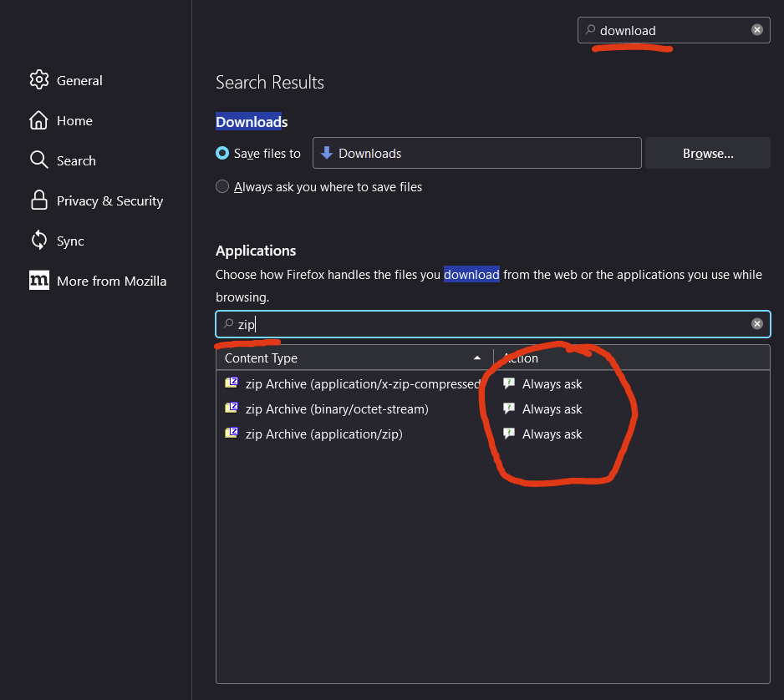Switch to Privacy & Security settings section

point(109,200)
